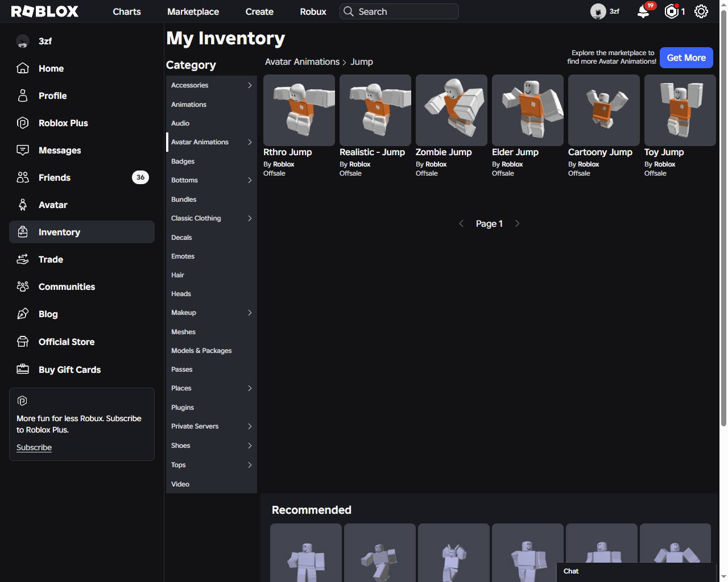Click the 3zf avatar in top bar
The height and width of the screenshot is (582, 728).
pos(598,11)
